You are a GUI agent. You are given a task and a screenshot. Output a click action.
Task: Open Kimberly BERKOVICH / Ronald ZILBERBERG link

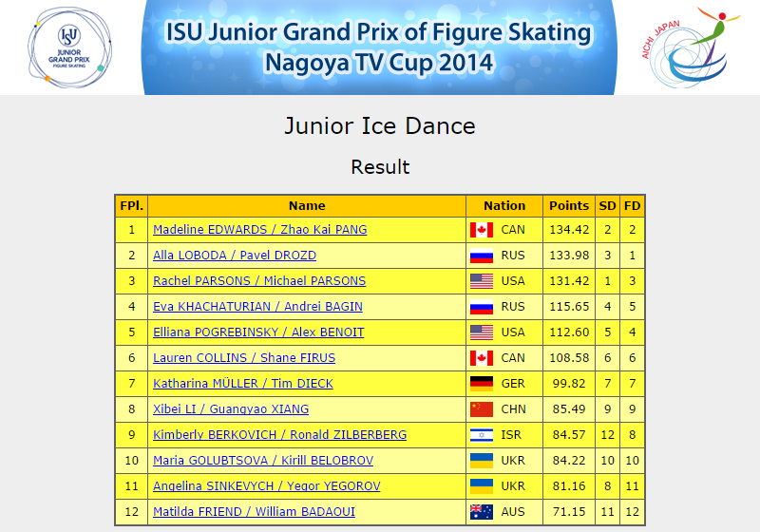(x=279, y=435)
